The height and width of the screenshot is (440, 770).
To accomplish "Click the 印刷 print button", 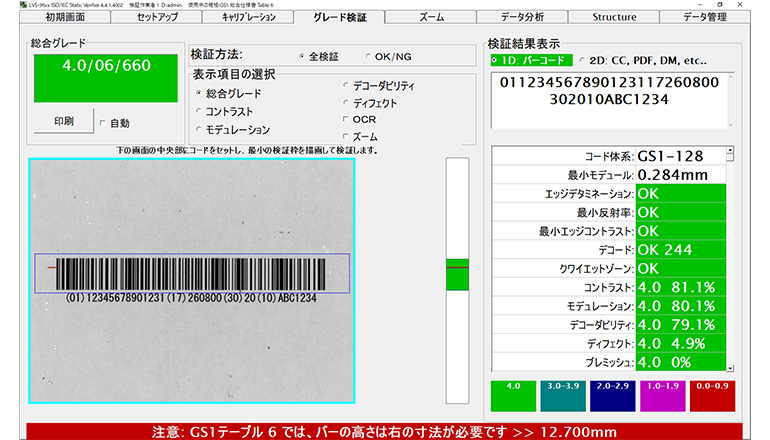I will [64, 121].
